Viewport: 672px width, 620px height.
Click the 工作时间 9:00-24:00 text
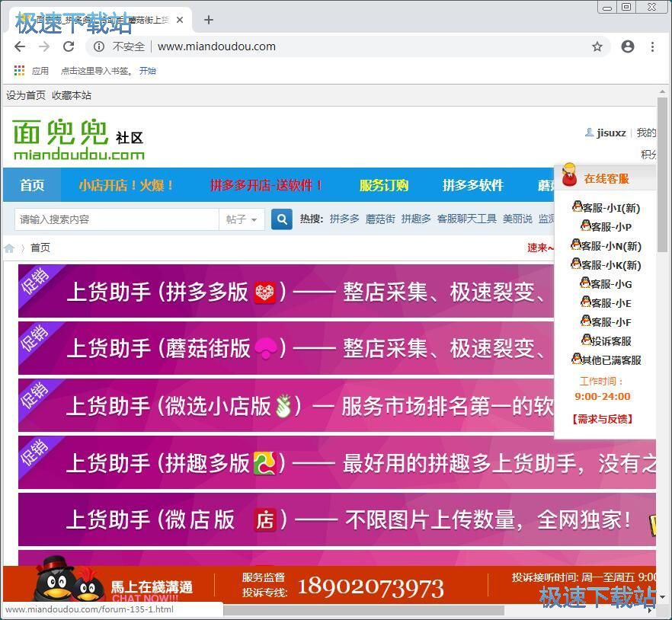(x=602, y=388)
